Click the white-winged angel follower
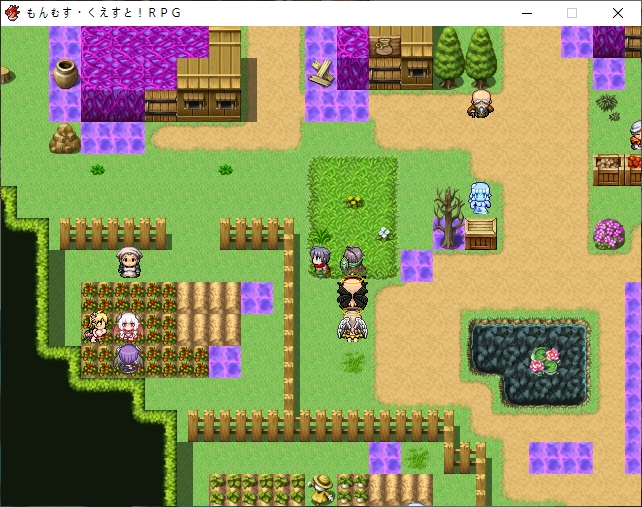Image resolution: width=642 pixels, height=507 pixels. 352,326
